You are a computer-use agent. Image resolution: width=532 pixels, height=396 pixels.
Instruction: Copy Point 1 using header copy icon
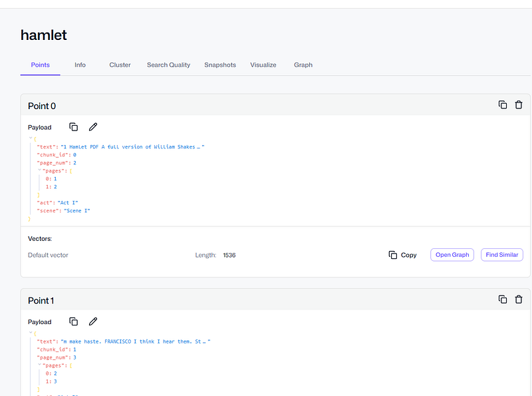[x=503, y=299]
